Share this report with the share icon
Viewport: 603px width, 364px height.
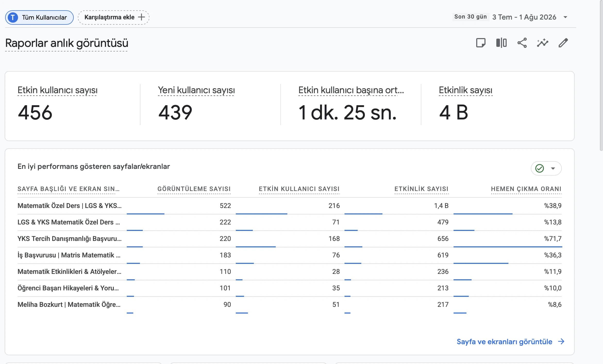(x=522, y=43)
